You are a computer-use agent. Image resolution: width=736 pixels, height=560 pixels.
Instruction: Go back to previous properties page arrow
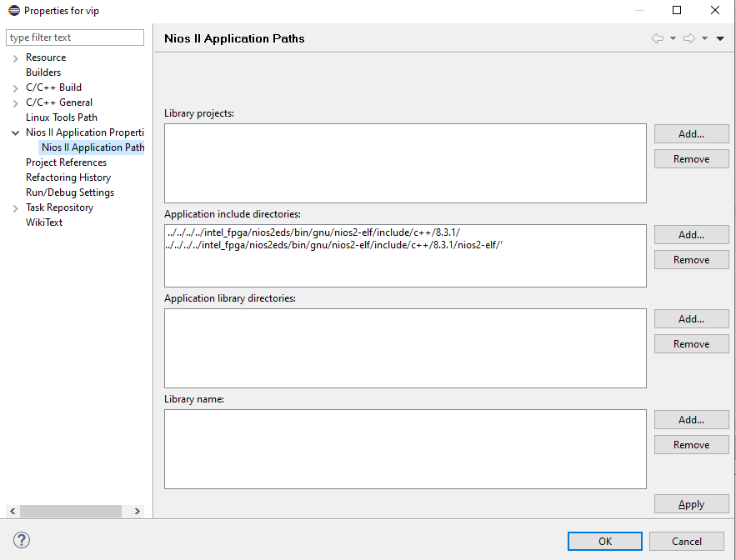pos(658,38)
